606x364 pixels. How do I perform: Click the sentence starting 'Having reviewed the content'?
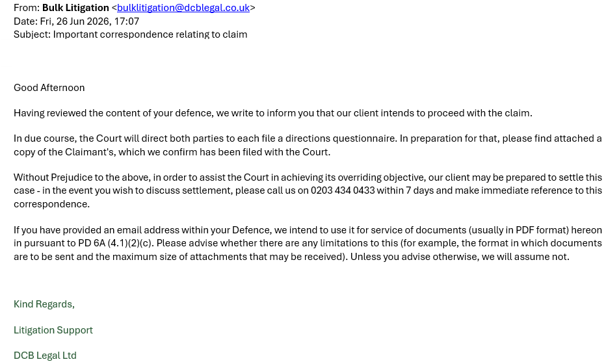[x=273, y=113]
